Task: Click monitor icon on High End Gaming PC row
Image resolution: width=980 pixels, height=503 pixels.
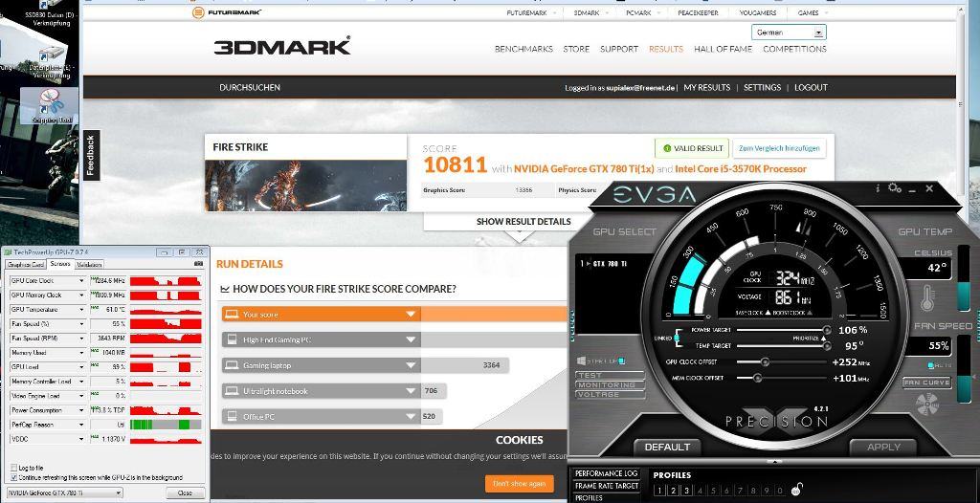Action: click(x=232, y=339)
